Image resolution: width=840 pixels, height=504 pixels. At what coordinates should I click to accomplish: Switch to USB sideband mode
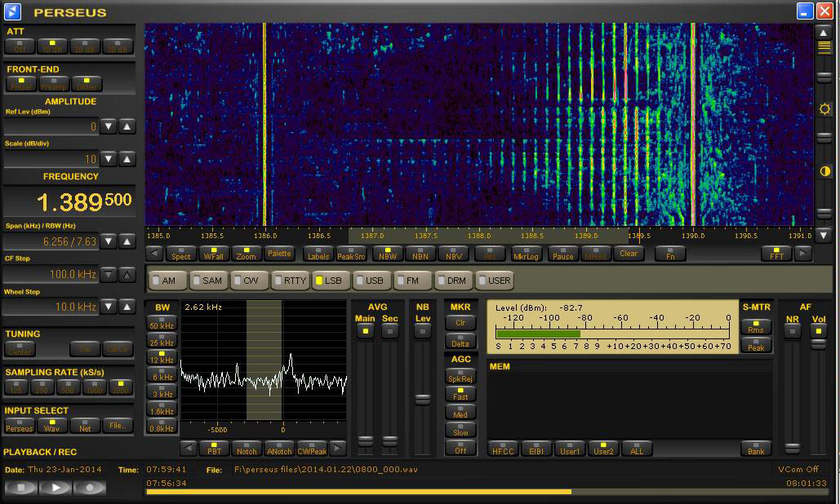coord(370,281)
